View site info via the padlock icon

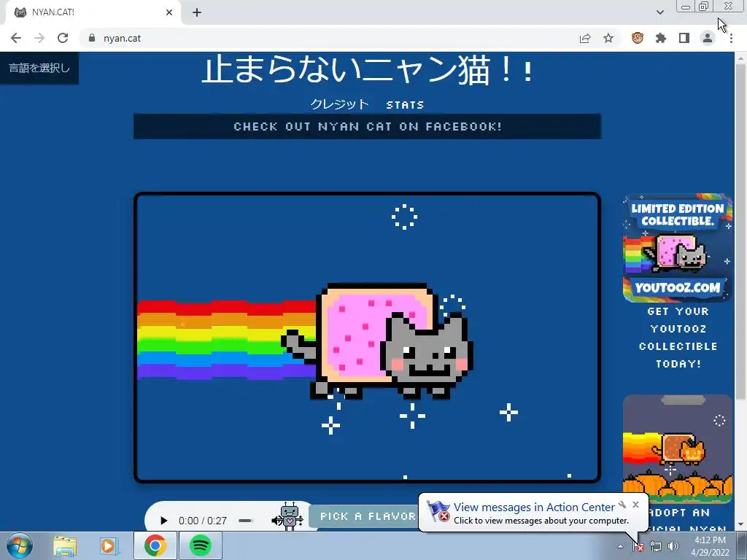click(92, 38)
